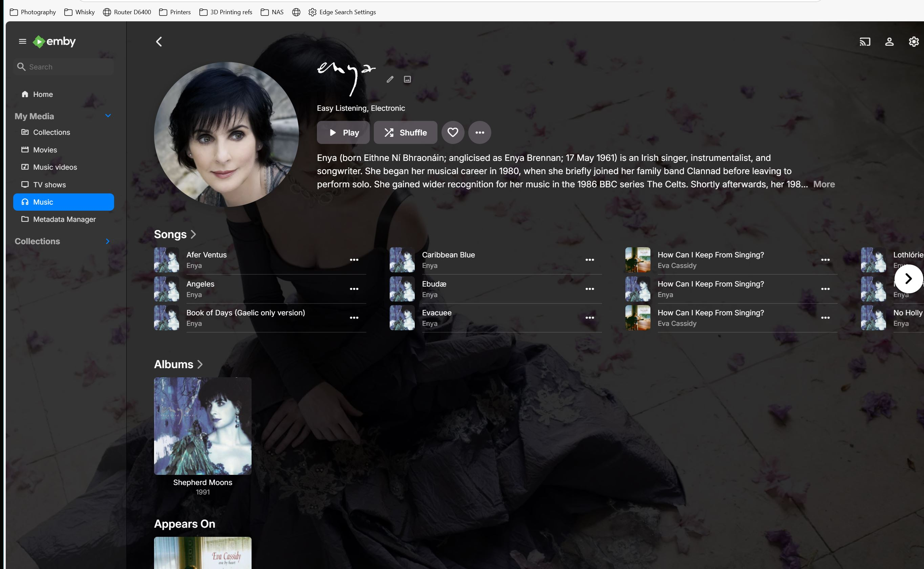The width and height of the screenshot is (924, 569).
Task: Click the Home icon in the sidebar
Action: 25,94
